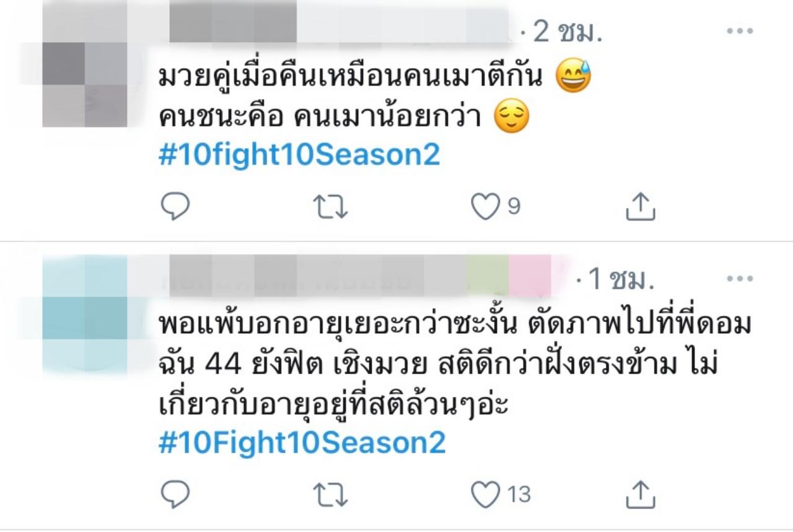Image resolution: width=793 pixels, height=532 pixels.
Task: Reply to the first tweet
Action: 175,207
